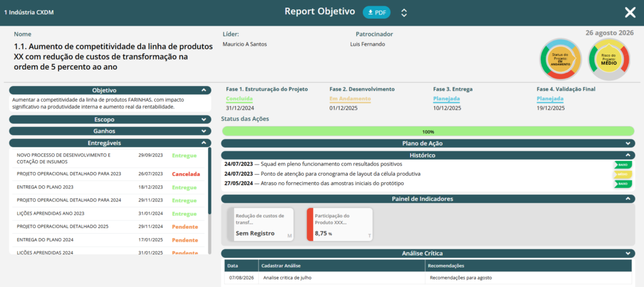This screenshot has height=287, width=644.
Task: Click the Planejada status under Fase 4
Action: pos(550,99)
